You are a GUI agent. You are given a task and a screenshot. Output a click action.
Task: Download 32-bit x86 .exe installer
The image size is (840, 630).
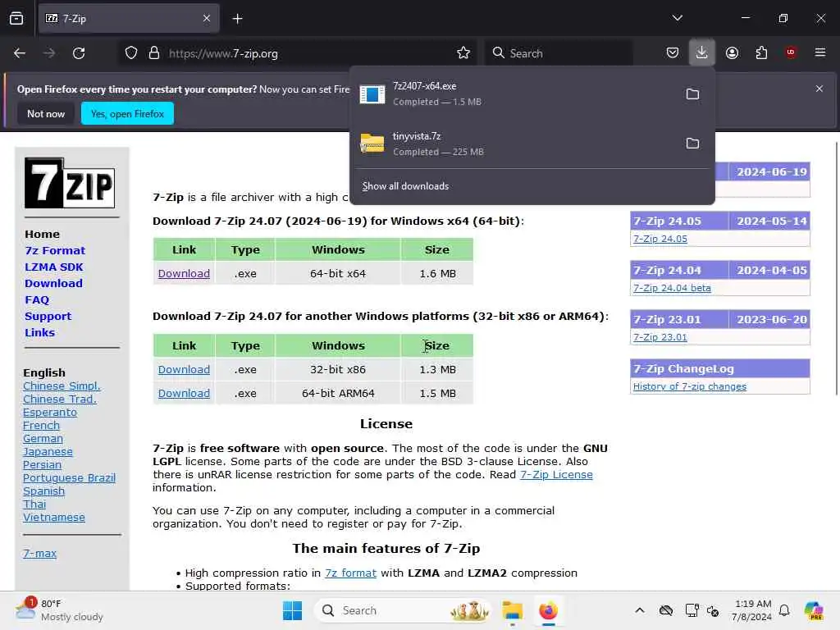coord(184,370)
